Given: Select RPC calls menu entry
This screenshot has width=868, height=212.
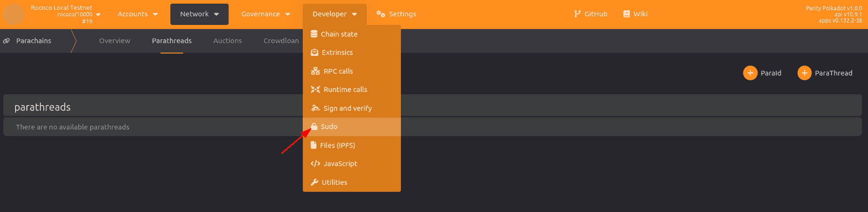Looking at the screenshot, I should (x=352, y=71).
